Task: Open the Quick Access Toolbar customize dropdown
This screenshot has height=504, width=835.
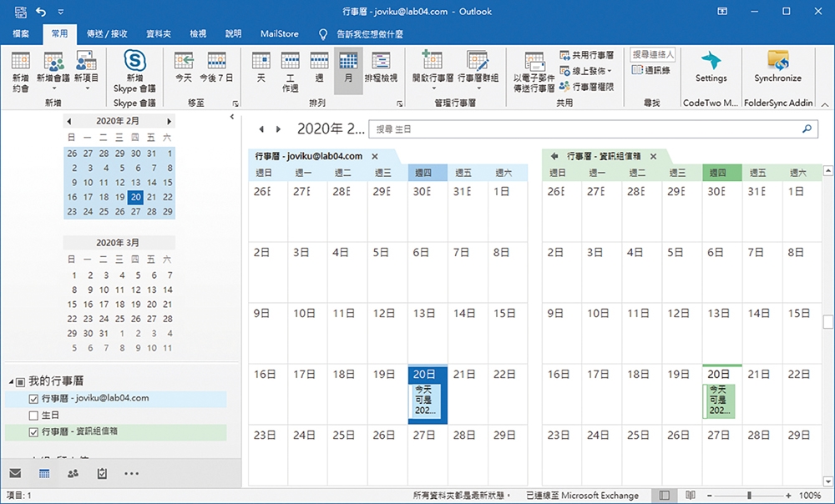Action: point(60,12)
